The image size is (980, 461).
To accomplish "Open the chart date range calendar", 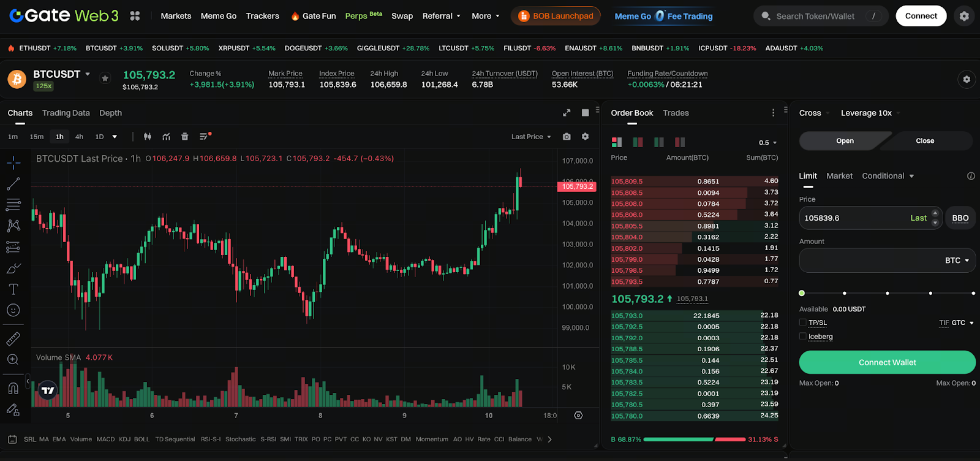I will pos(12,440).
